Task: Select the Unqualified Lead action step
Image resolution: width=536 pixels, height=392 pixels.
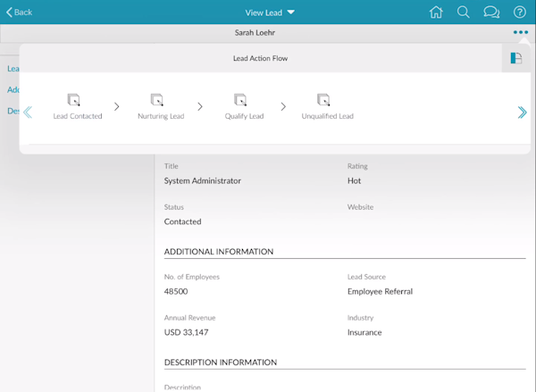Action: (327, 106)
